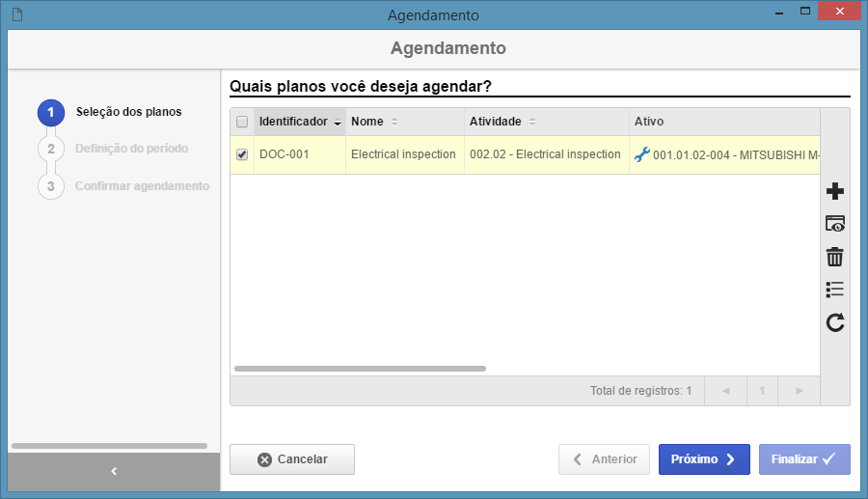Uncheck the DOC-001 row checkbox
This screenshot has height=499, width=868.
click(x=242, y=154)
